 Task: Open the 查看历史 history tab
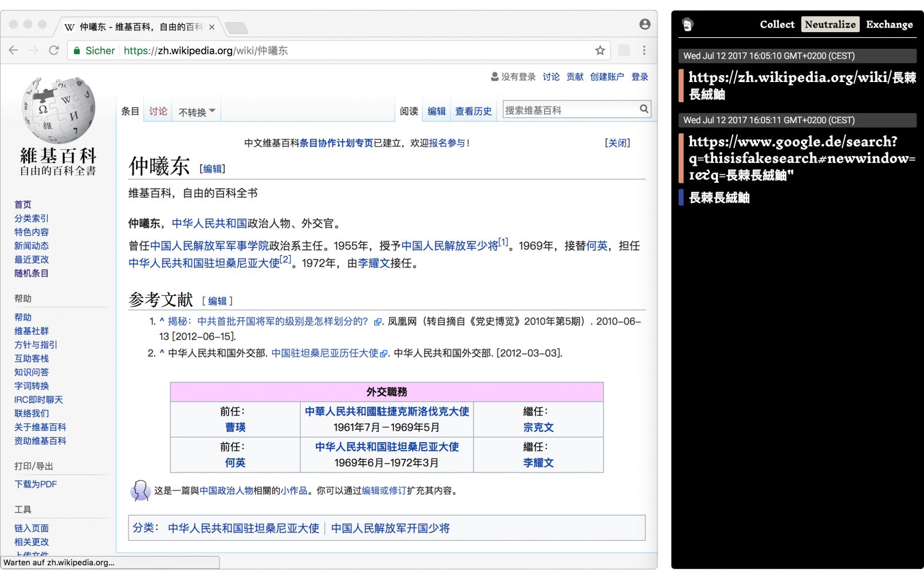point(473,111)
